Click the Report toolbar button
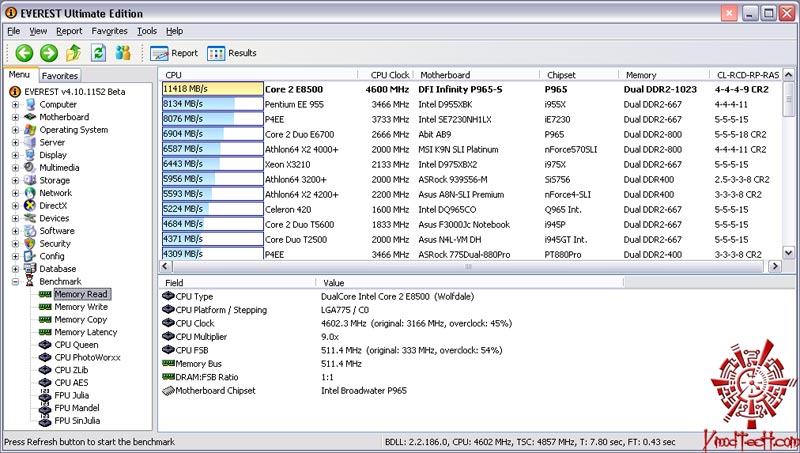The height and width of the screenshot is (453, 800). coord(174,53)
